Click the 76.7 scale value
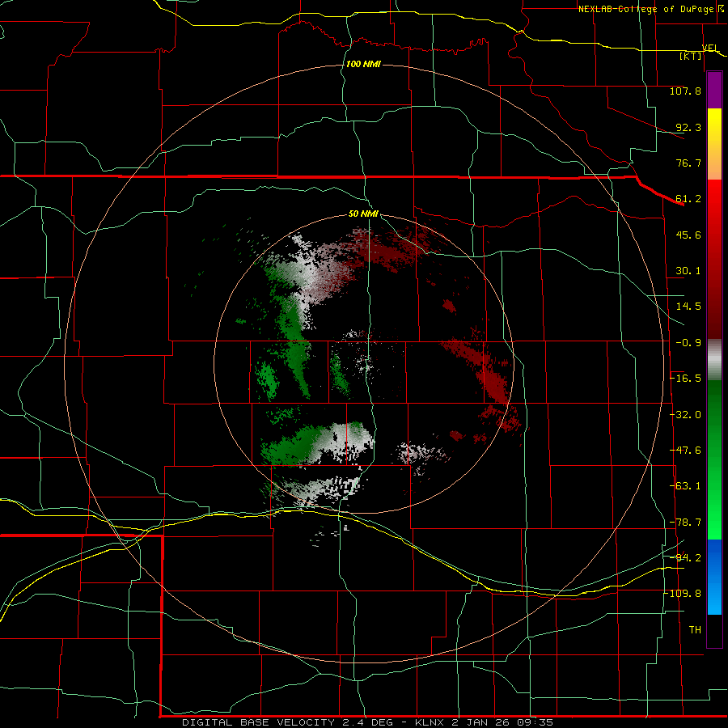The width and height of the screenshot is (728, 728). (688, 163)
